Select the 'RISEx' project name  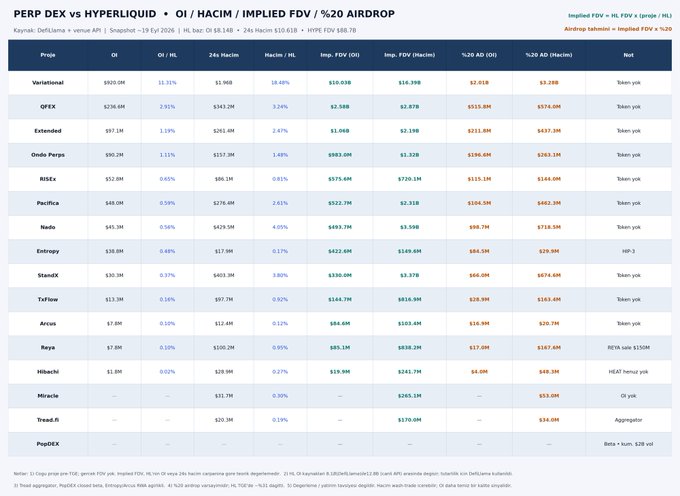[x=48, y=179]
